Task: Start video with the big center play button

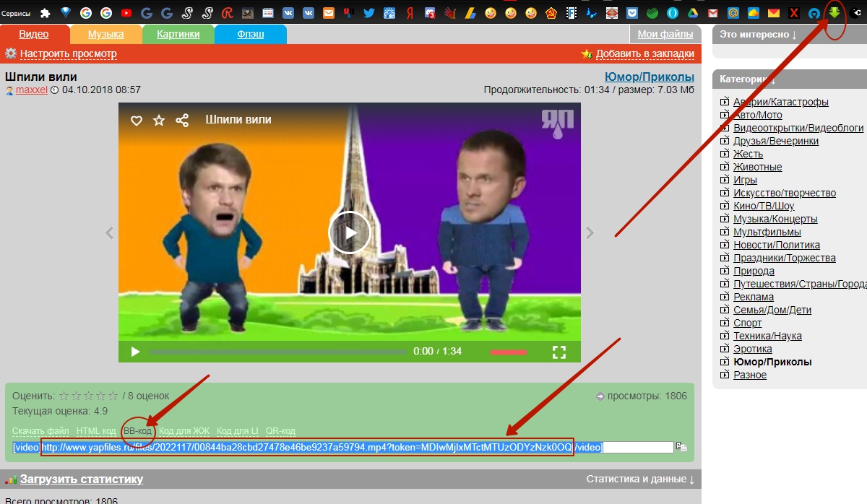Action: pyautogui.click(x=350, y=233)
